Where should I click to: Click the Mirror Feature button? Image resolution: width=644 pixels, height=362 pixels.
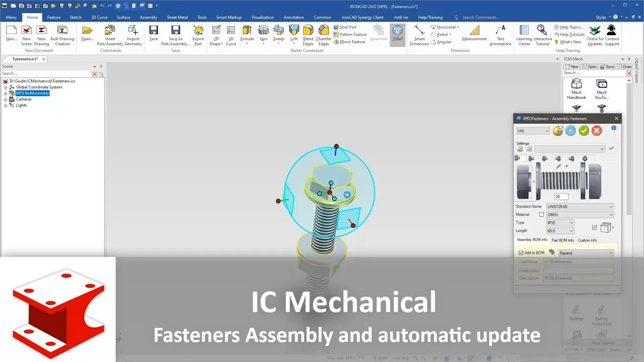[x=349, y=42]
